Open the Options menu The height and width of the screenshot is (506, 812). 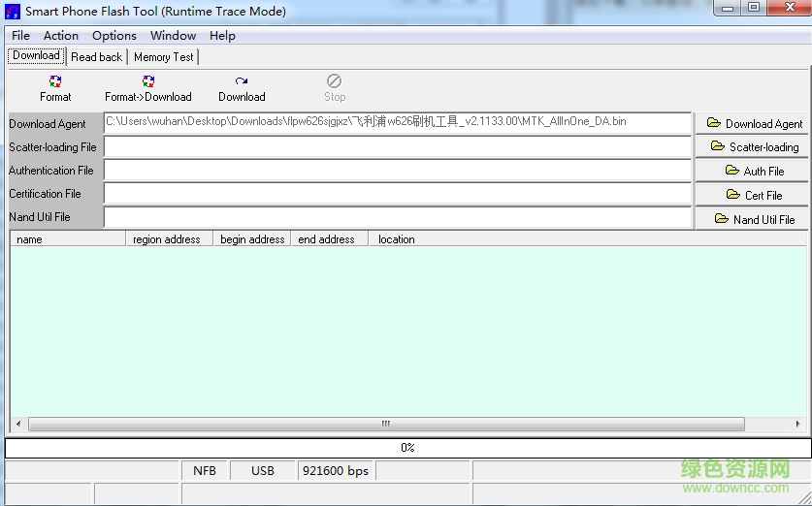tap(114, 35)
